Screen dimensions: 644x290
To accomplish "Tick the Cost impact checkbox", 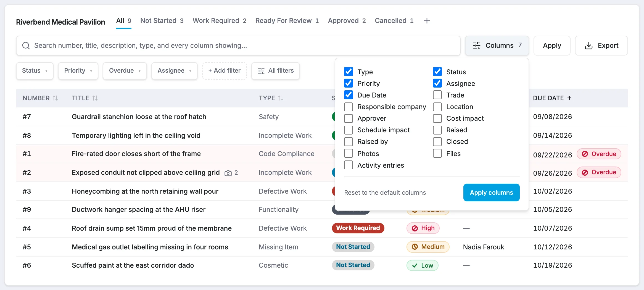I will (437, 118).
